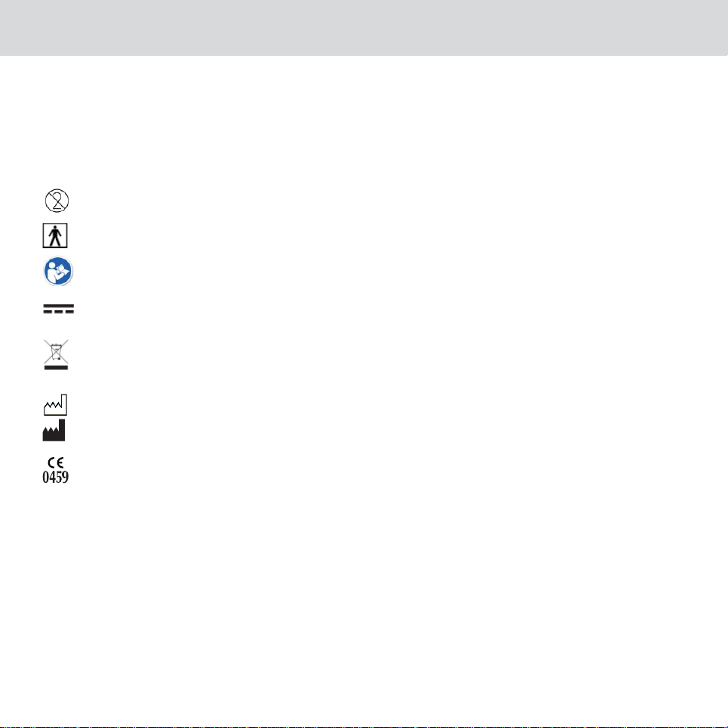Open the blue read-the-manual icon
Viewport: 728px width, 728px height.
click(59, 271)
